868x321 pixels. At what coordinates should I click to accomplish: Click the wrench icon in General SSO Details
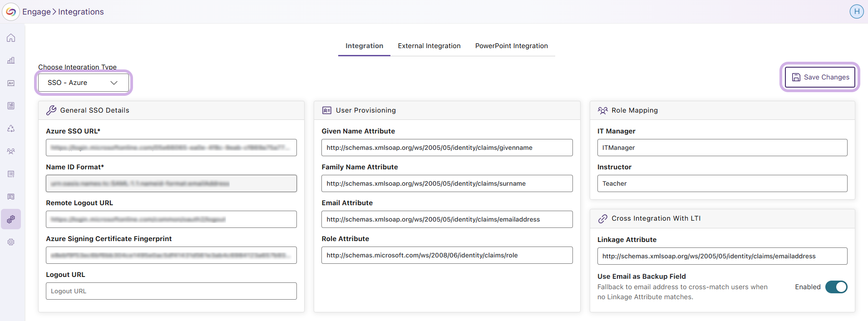(x=51, y=110)
